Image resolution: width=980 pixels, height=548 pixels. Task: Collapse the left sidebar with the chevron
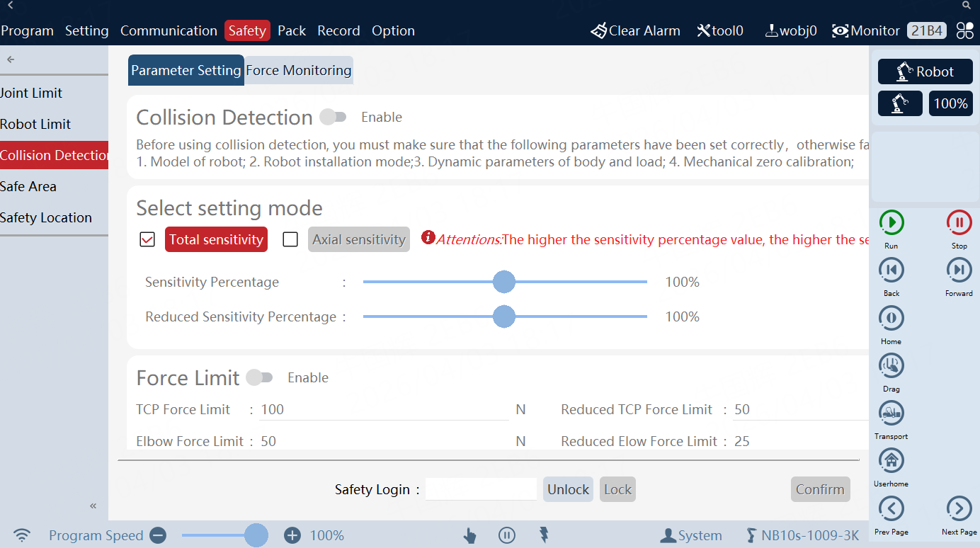pyautogui.click(x=92, y=506)
